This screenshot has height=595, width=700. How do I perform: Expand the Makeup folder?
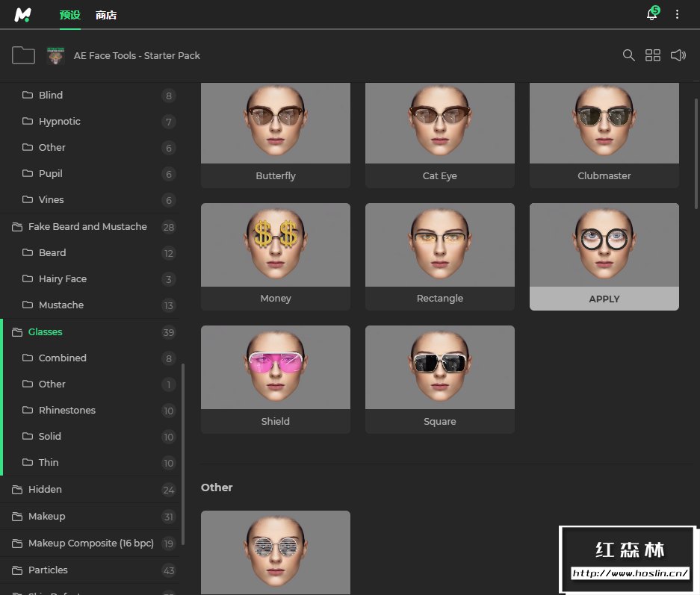(46, 516)
